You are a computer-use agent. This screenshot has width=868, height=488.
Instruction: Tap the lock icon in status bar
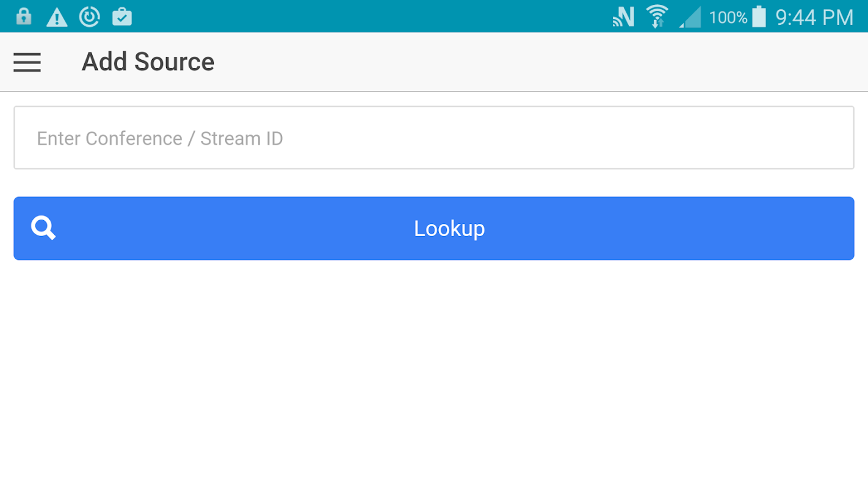coord(24,16)
